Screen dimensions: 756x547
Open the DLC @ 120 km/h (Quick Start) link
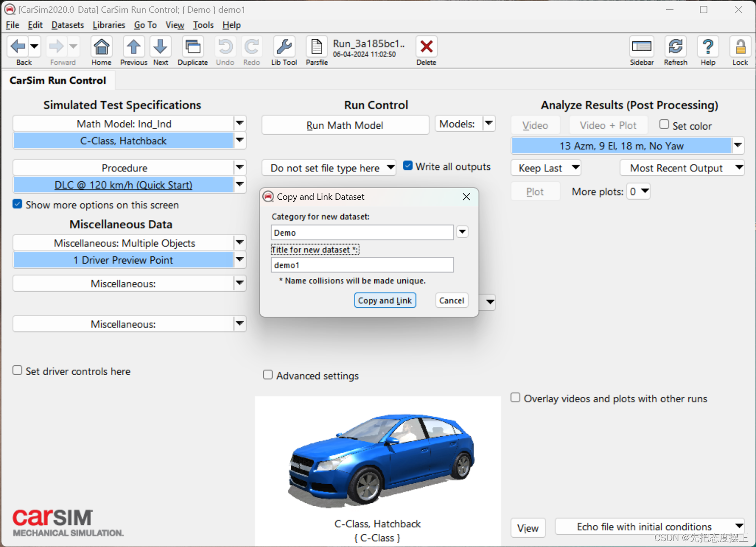pos(123,185)
